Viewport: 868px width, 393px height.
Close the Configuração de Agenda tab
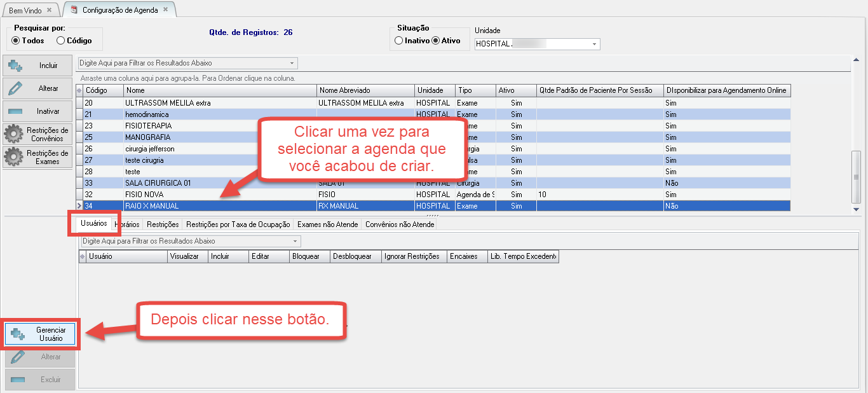[x=166, y=10]
